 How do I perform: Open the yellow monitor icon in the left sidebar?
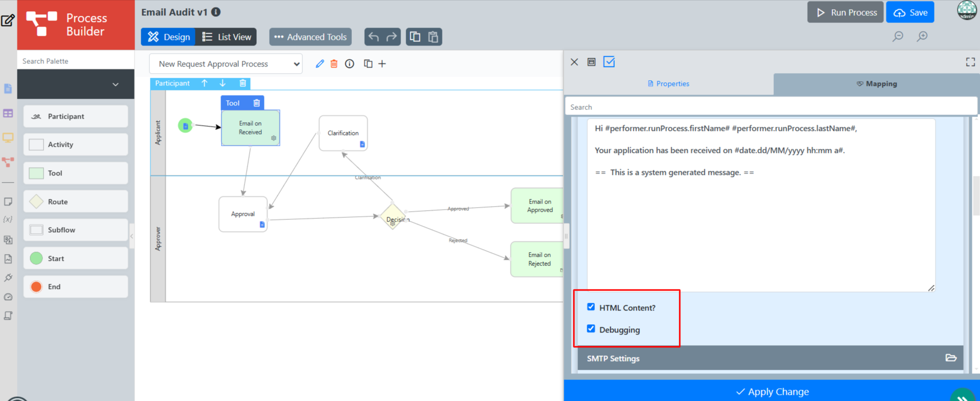tap(8, 138)
